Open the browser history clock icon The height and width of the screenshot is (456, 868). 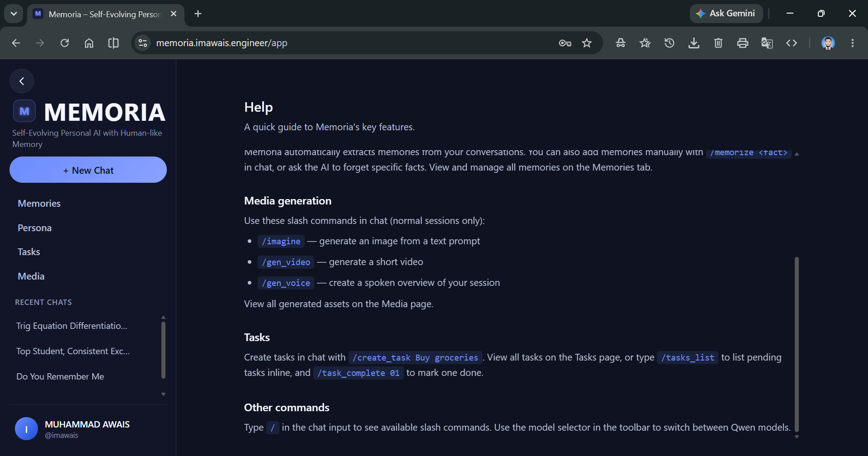click(x=669, y=43)
